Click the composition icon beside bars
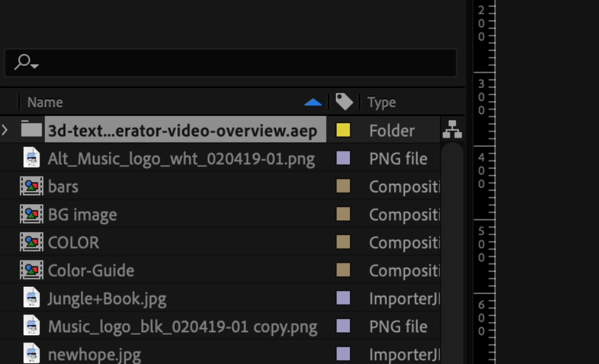Image resolution: width=599 pixels, height=364 pixels. click(31, 186)
